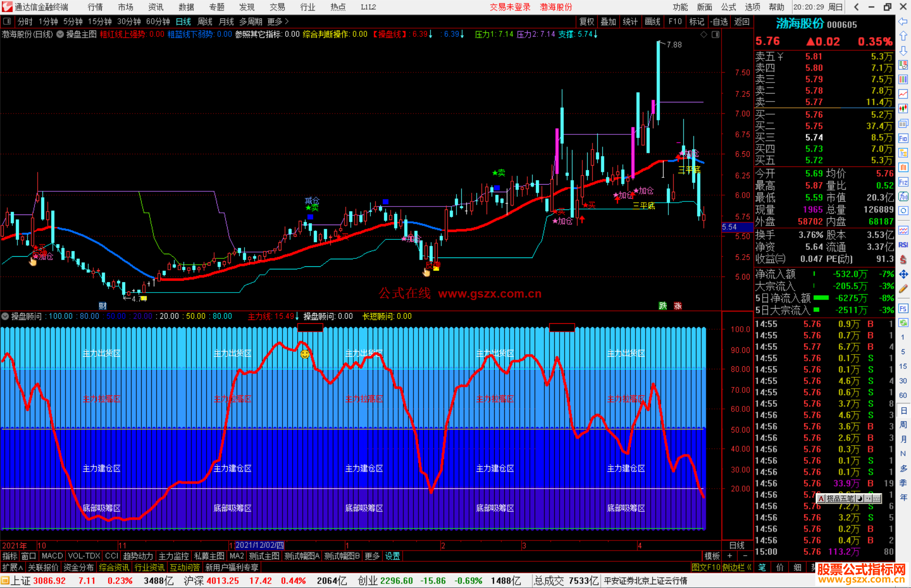Collapse the 侧边栏 sidebar toggle
The width and height of the screenshot is (911, 588).
click(737, 567)
